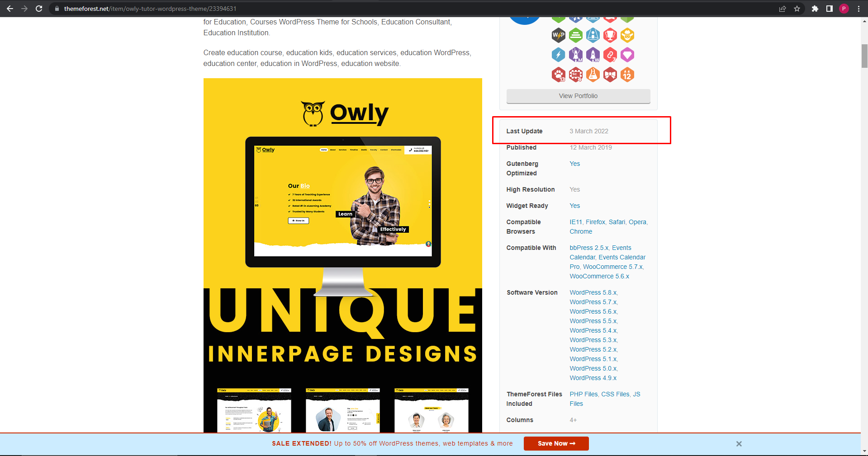Click the View Portfolio button
The height and width of the screenshot is (456, 868).
(579, 96)
